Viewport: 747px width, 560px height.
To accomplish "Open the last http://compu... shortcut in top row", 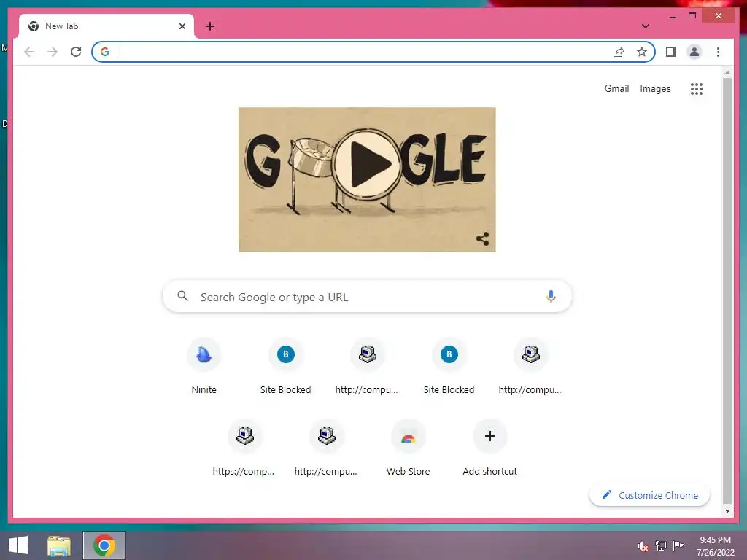I will [x=530, y=367].
